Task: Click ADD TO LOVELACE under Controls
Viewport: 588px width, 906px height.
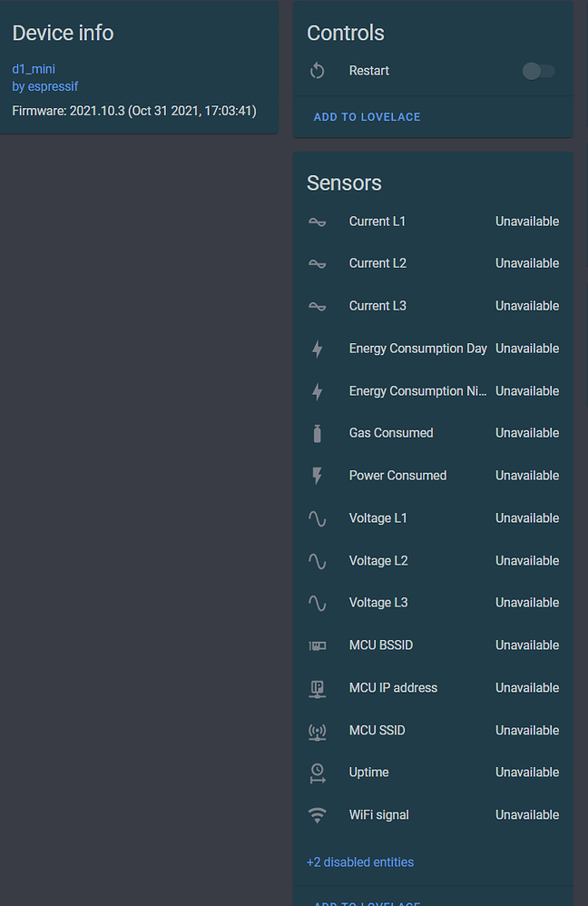Action: pos(367,116)
